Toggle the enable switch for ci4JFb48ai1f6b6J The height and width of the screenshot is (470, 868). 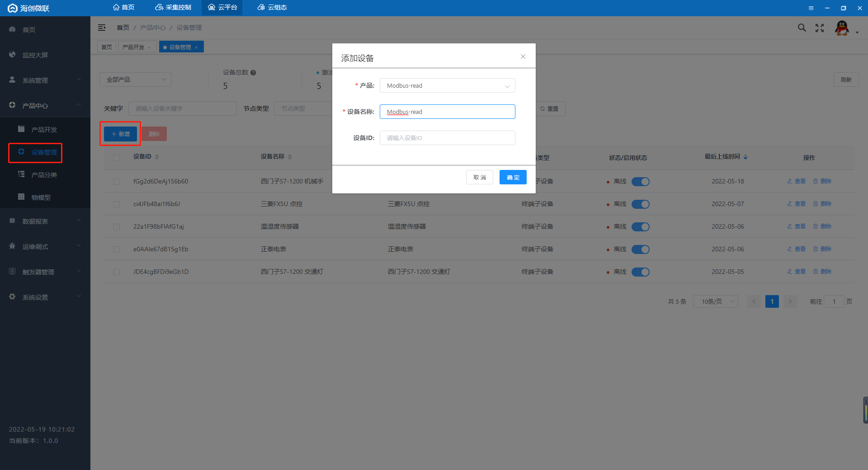pos(640,204)
